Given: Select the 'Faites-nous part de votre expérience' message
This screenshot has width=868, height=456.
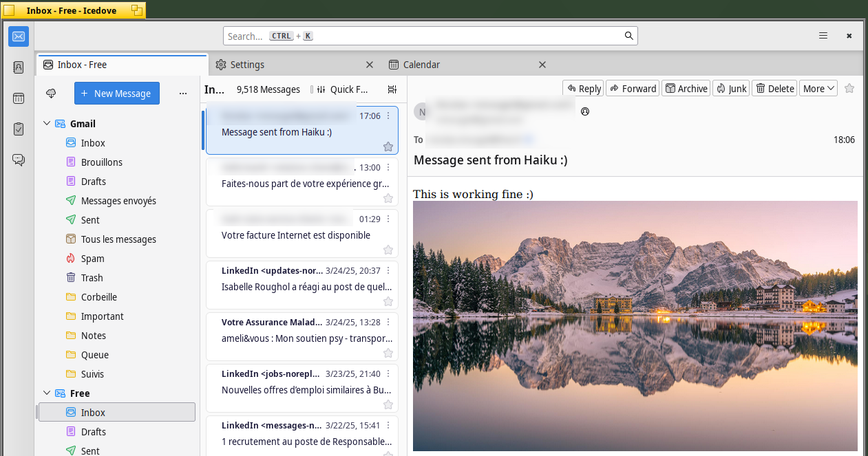Looking at the screenshot, I should coord(302,182).
